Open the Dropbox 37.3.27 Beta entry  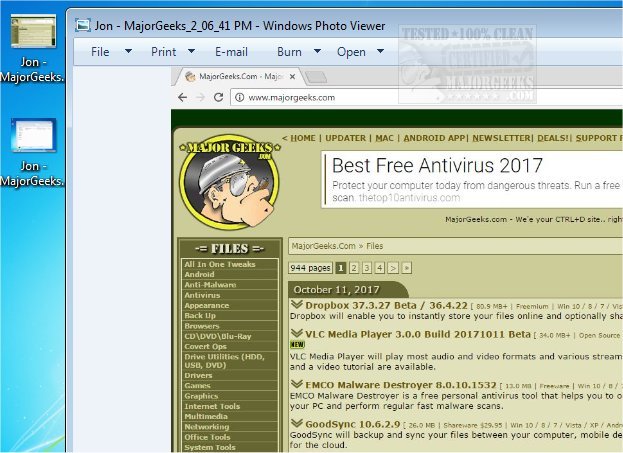pyautogui.click(x=386, y=306)
